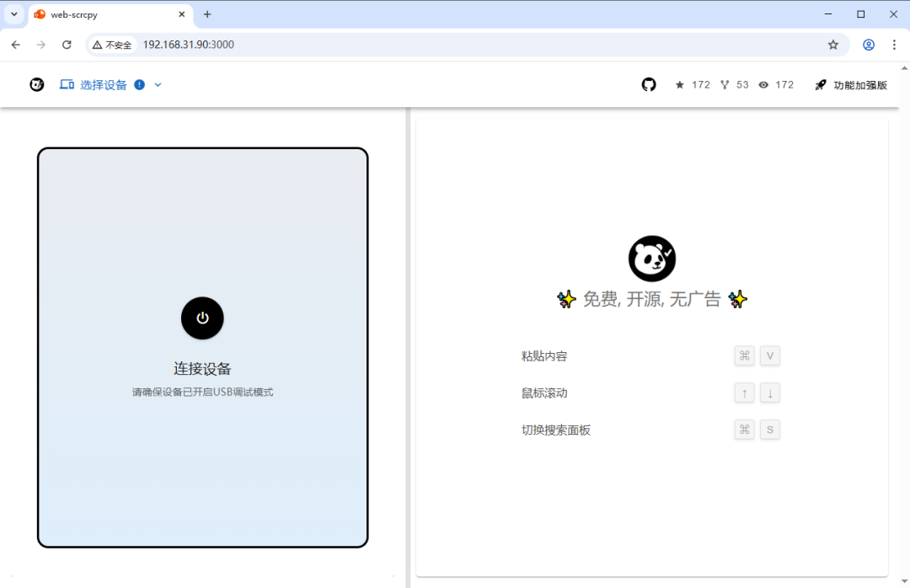Open a new browser tab with the plus button
This screenshot has height=588, width=910.
tap(207, 14)
